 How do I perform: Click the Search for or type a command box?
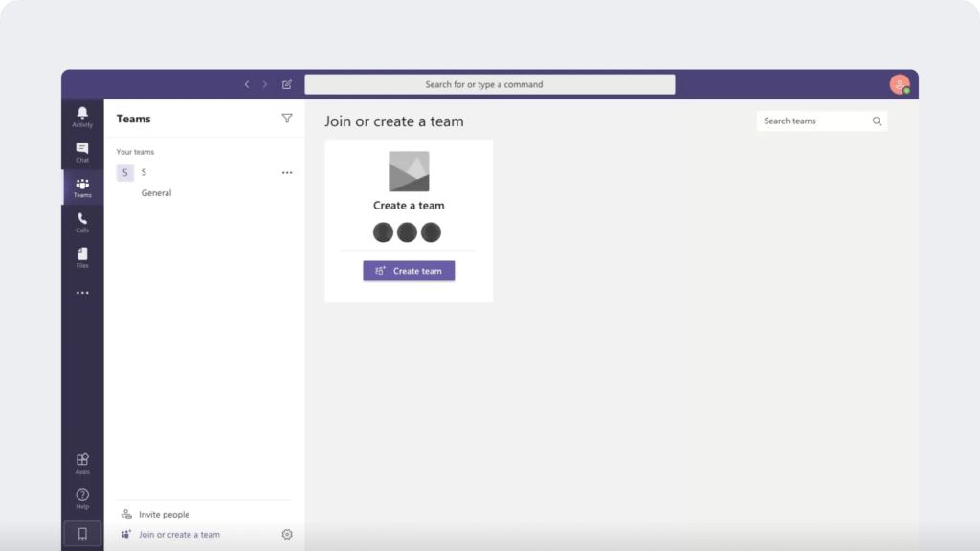point(490,84)
